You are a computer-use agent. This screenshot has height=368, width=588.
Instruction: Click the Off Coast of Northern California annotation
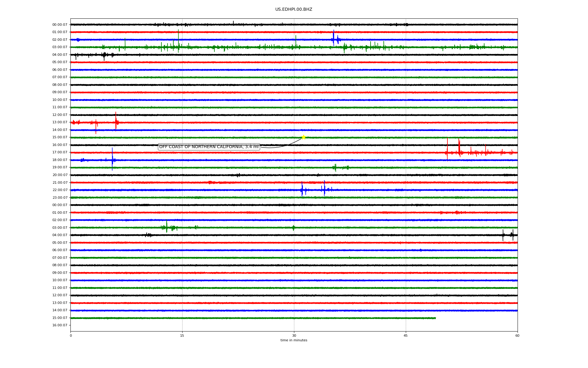(209, 147)
